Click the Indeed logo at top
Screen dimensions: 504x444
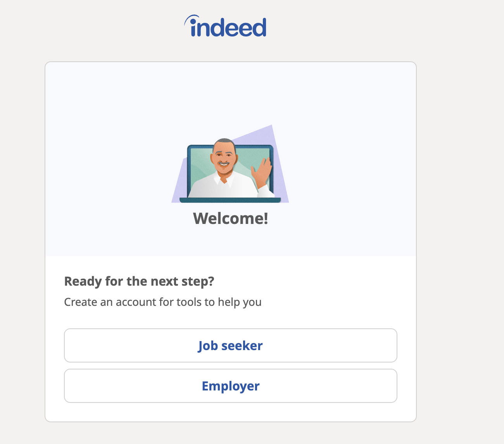(225, 26)
